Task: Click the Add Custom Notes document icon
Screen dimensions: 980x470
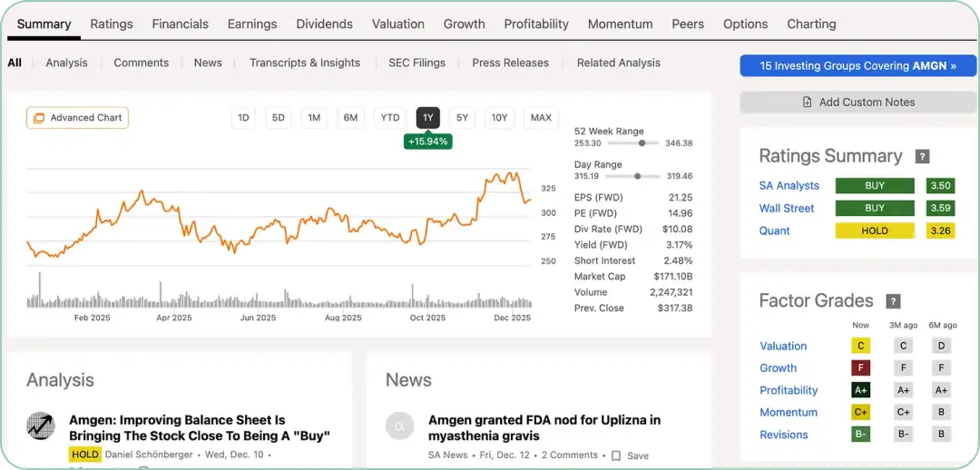Action: [x=808, y=102]
